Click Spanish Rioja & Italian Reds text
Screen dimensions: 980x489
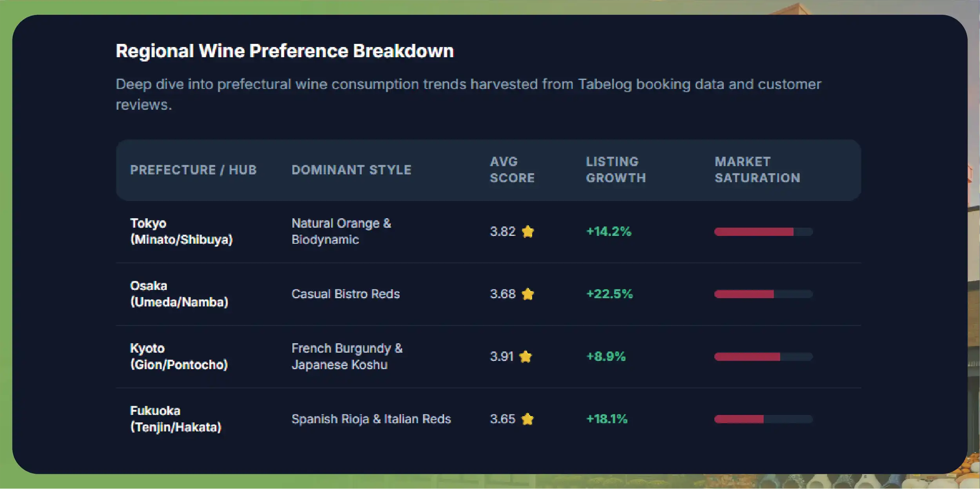[371, 419]
